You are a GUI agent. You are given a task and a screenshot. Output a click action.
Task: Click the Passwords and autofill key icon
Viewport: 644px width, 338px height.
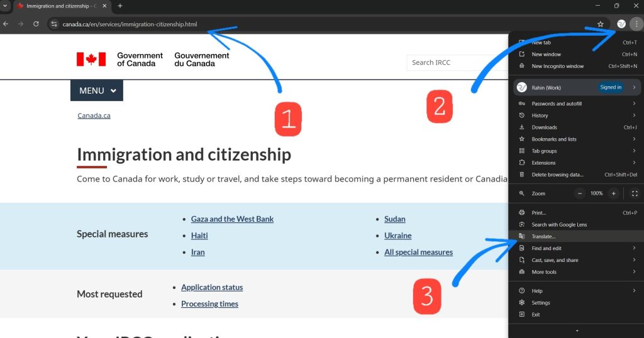pyautogui.click(x=521, y=104)
